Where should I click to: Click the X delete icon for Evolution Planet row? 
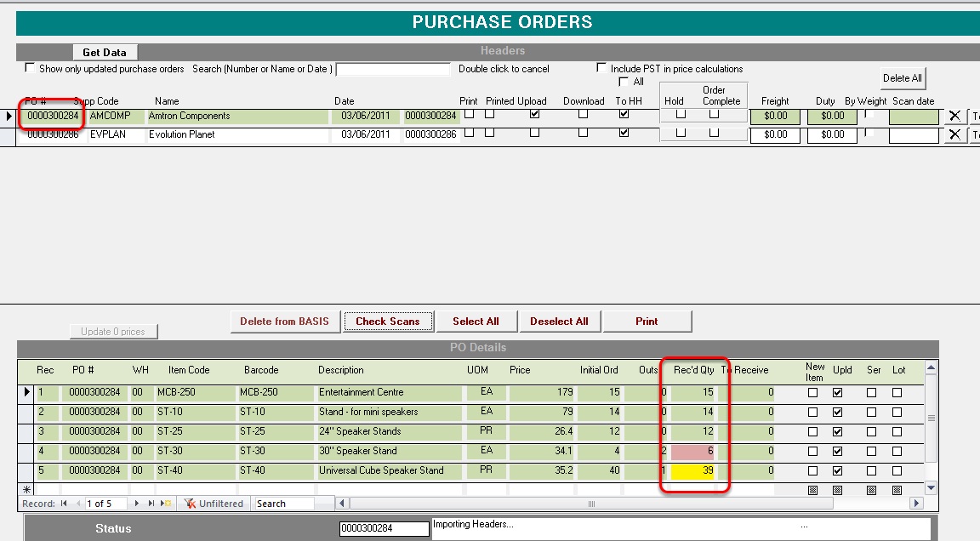point(954,134)
